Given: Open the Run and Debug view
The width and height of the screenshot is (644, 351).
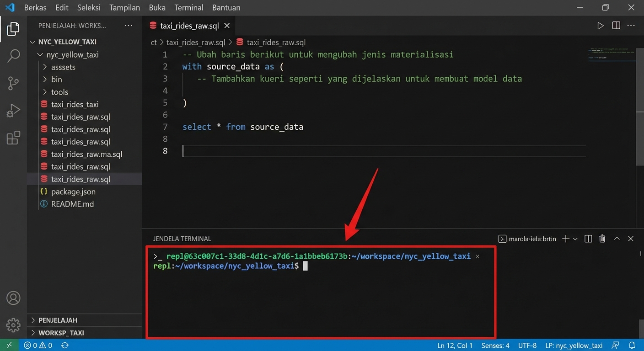Looking at the screenshot, I should click(x=13, y=110).
